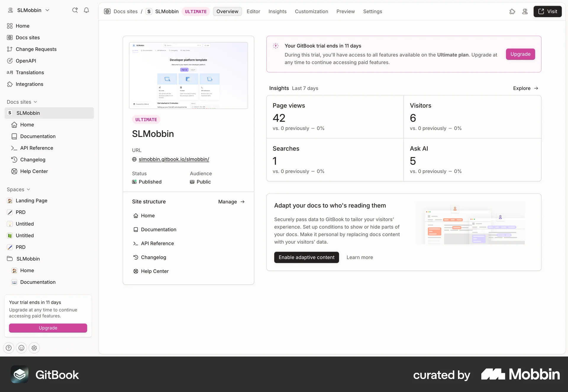
Task: Click the Documentation book icon under SLMobbin site
Action: (14, 136)
